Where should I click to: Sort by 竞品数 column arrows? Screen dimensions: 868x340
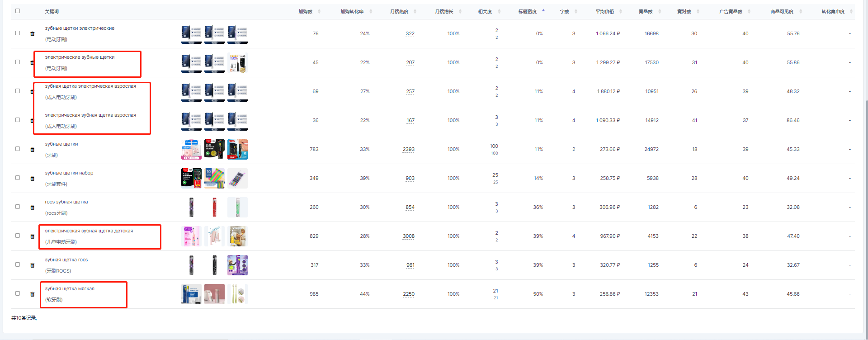pyautogui.click(x=660, y=11)
